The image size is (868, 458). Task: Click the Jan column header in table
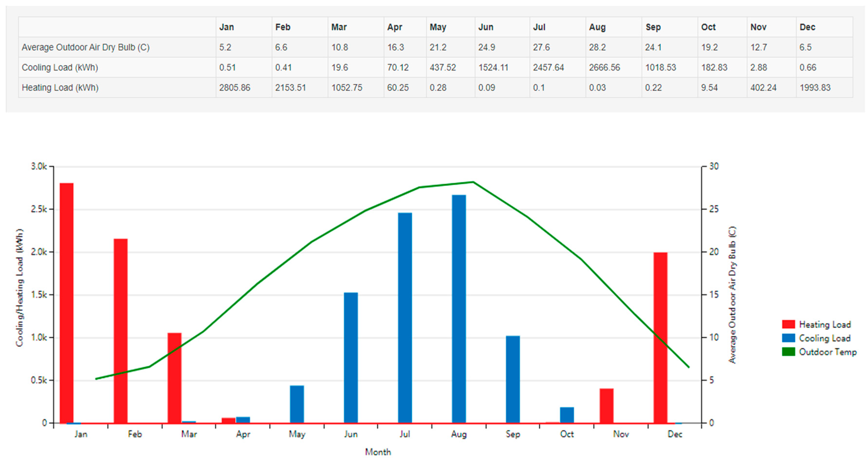pyautogui.click(x=227, y=27)
